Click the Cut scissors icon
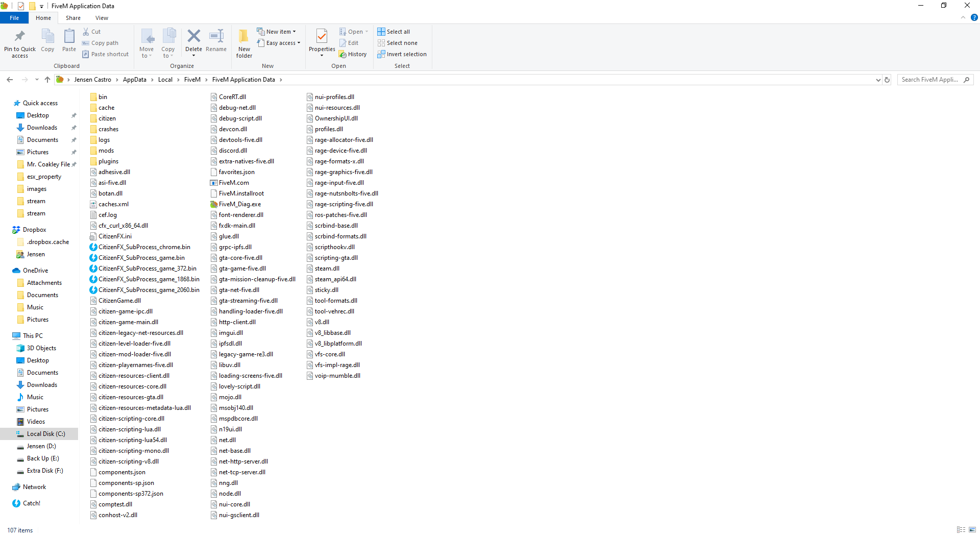 pos(86,32)
